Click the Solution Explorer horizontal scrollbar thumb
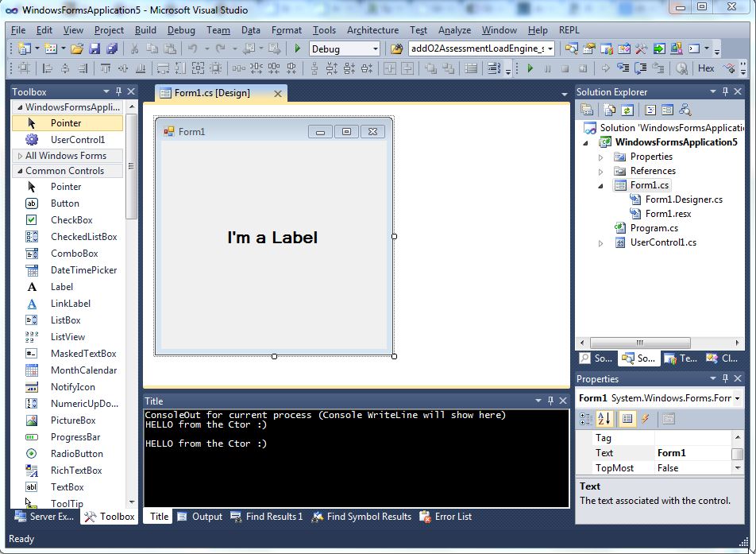Viewport: 756px width, 554px height. (640, 343)
